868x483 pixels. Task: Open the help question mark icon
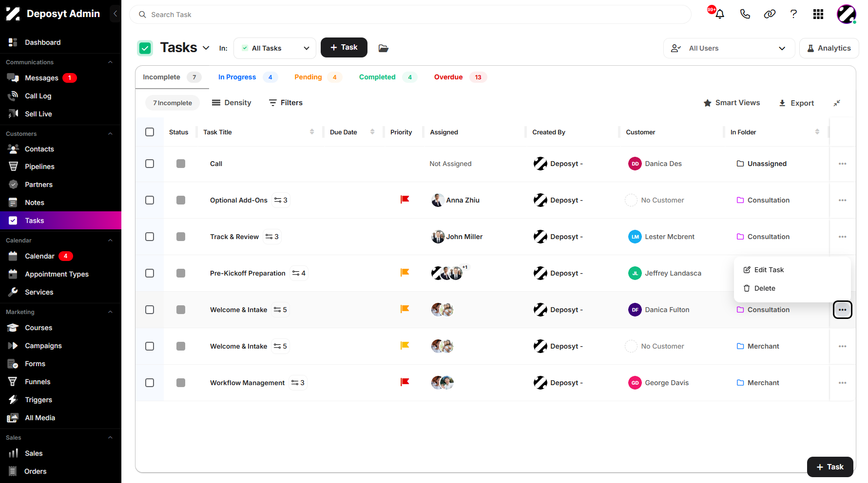coord(793,14)
